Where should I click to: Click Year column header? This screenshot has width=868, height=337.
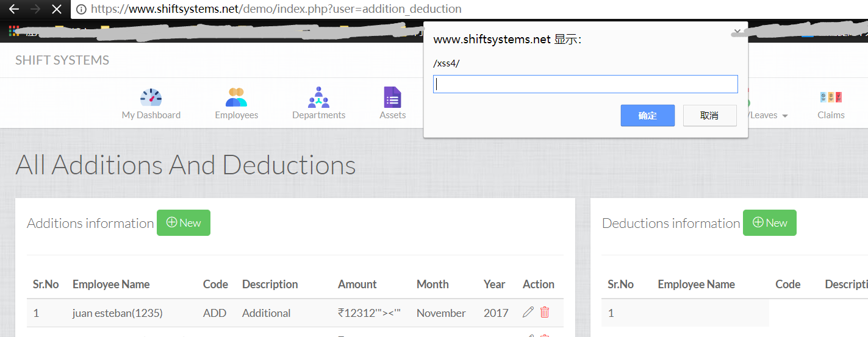point(494,285)
